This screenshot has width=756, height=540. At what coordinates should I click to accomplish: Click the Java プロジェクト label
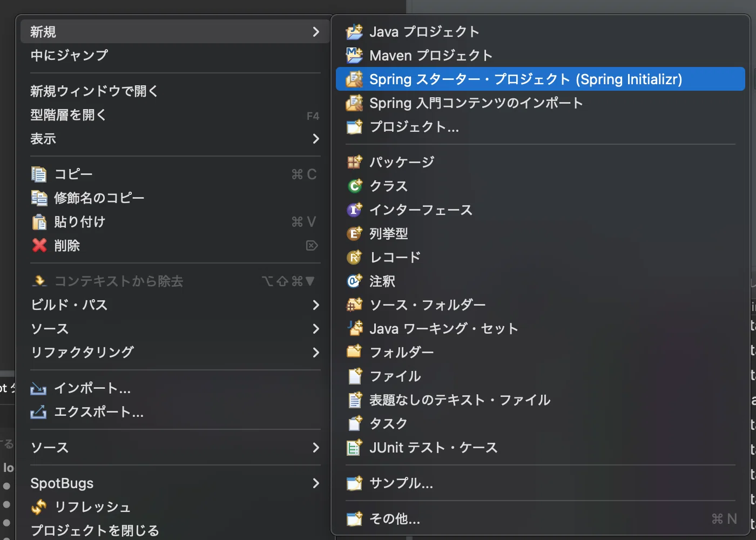[x=424, y=32]
